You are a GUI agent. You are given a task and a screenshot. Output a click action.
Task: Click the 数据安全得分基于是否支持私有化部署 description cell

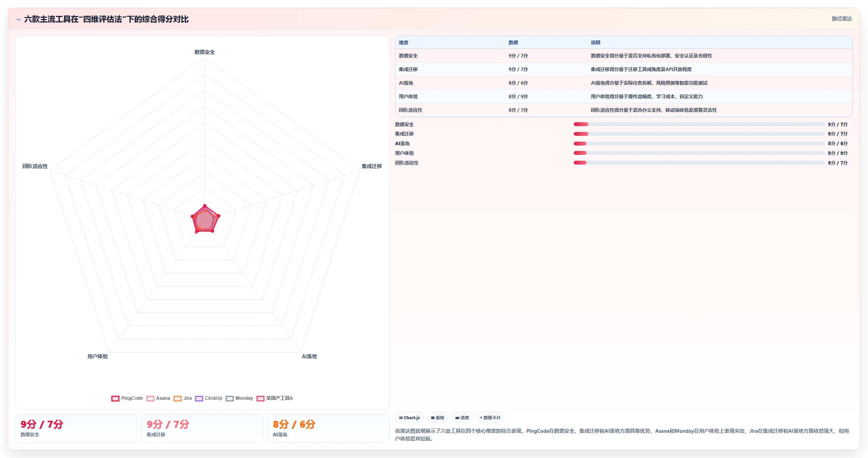pos(651,56)
